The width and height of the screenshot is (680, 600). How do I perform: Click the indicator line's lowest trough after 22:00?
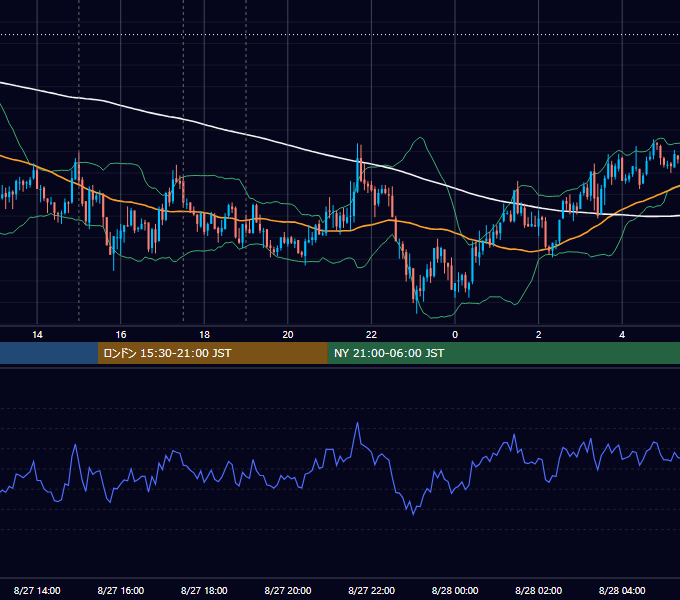(x=413, y=514)
